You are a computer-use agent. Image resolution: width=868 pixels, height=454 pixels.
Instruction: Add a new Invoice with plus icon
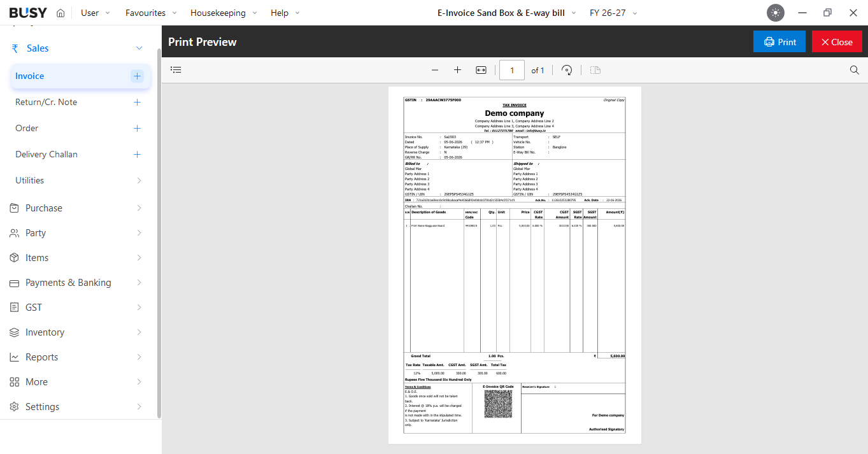click(137, 76)
